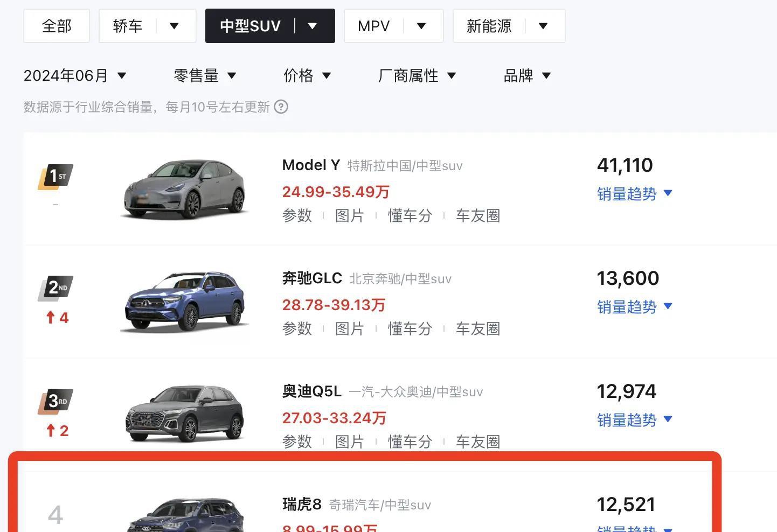Select the MPV tab label
The width and height of the screenshot is (777, 532).
[373, 26]
